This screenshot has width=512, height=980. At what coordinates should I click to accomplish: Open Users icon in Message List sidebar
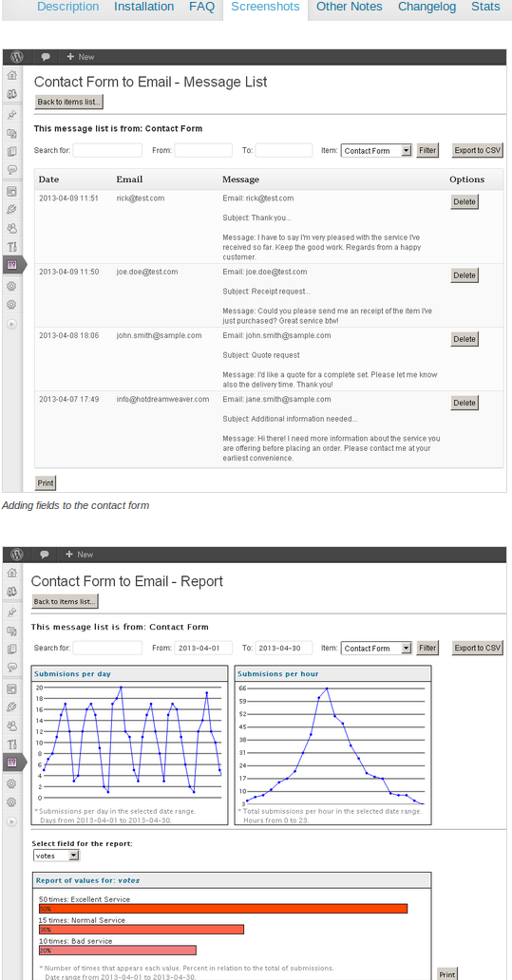point(12,228)
